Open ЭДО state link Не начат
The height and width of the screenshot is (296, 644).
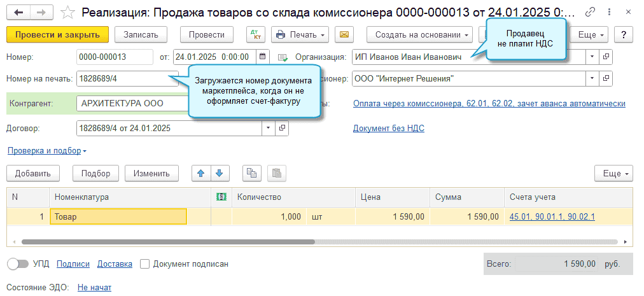pos(94,288)
